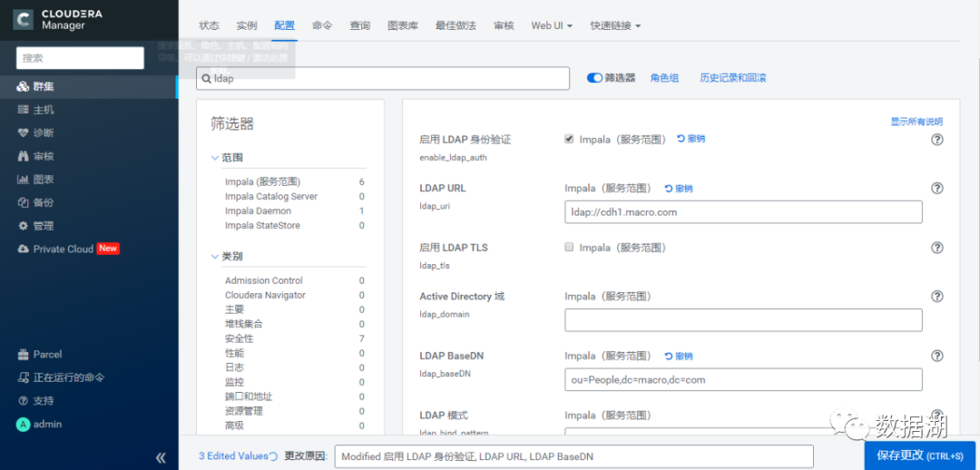Open the 图表 charts sidebar icon
Viewport: 980px width, 470px height.
pos(23,180)
